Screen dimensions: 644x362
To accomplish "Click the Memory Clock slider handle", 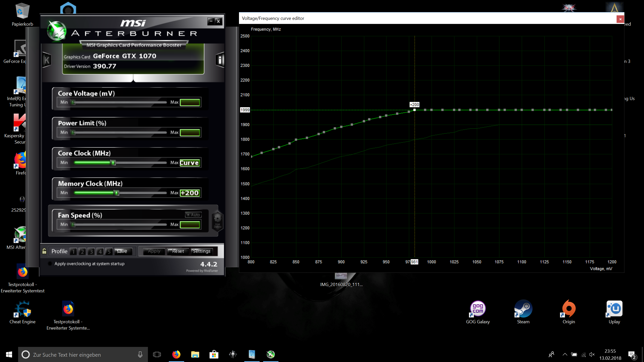I will click(116, 193).
